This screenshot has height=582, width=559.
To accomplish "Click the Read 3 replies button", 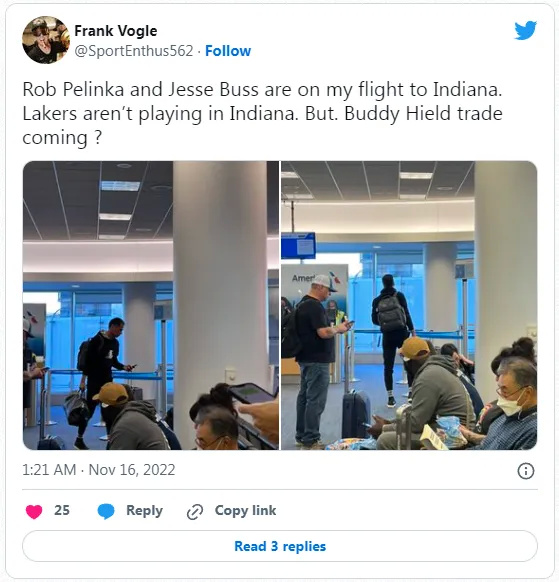I will (x=280, y=546).
